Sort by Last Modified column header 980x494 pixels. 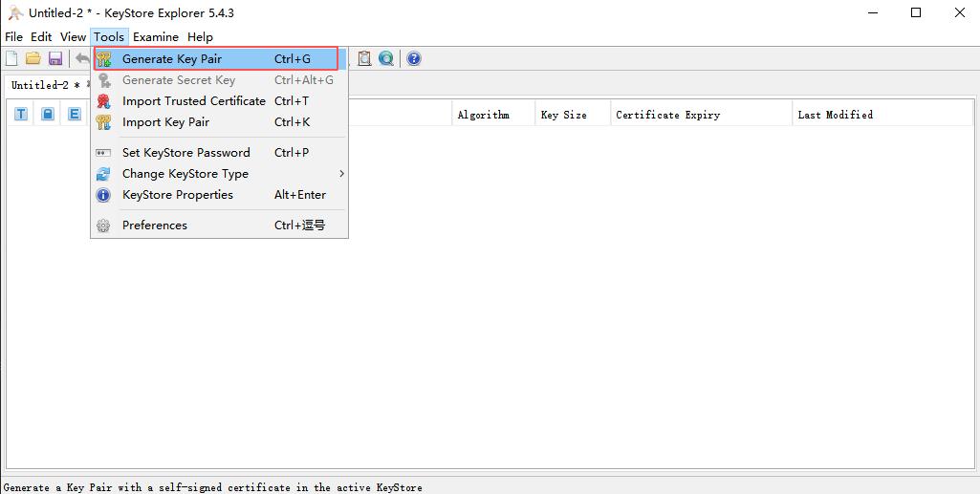click(x=883, y=115)
